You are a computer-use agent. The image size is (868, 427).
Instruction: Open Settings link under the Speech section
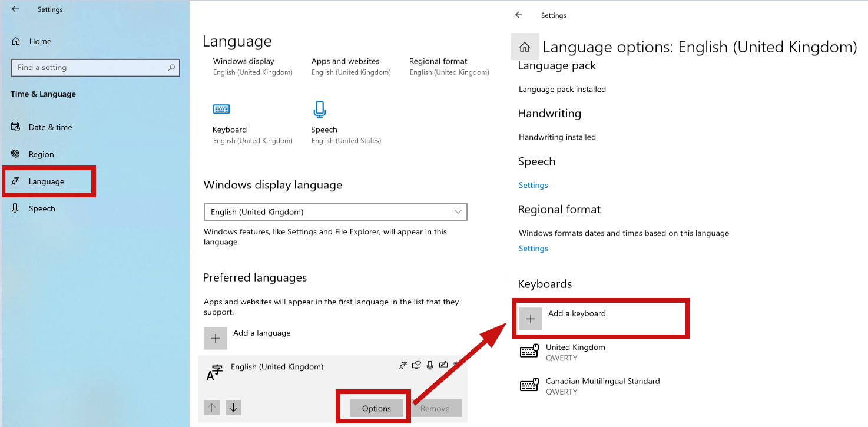[532, 184]
